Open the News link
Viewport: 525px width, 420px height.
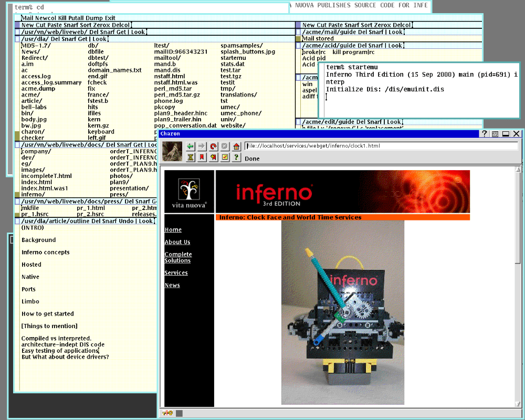[x=172, y=285]
